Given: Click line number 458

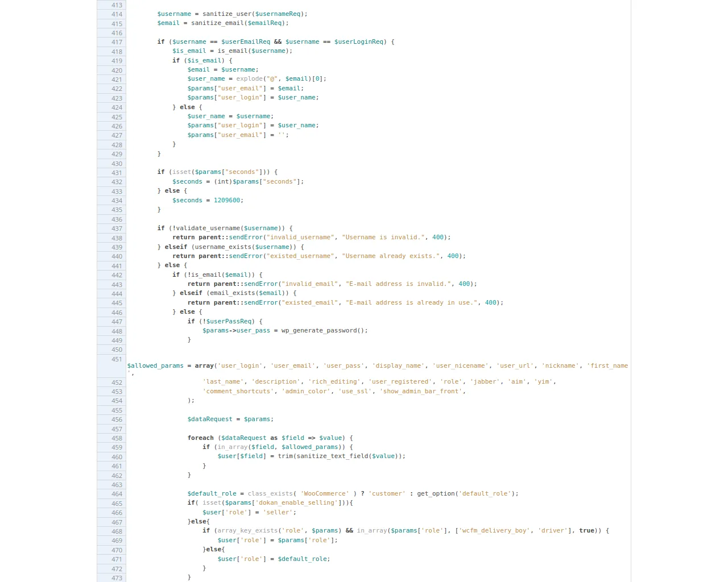Looking at the screenshot, I should pos(117,438).
